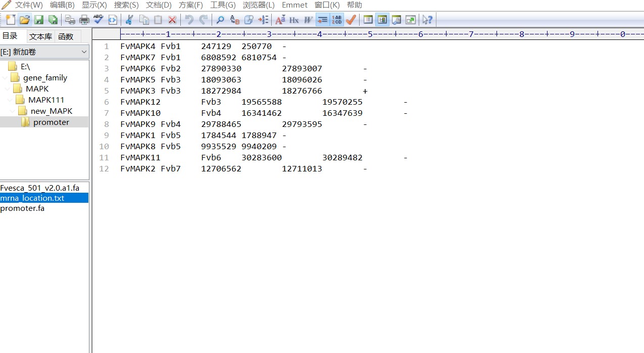This screenshot has height=353, width=644.
Task: Click the Print icon
Action: [84, 20]
